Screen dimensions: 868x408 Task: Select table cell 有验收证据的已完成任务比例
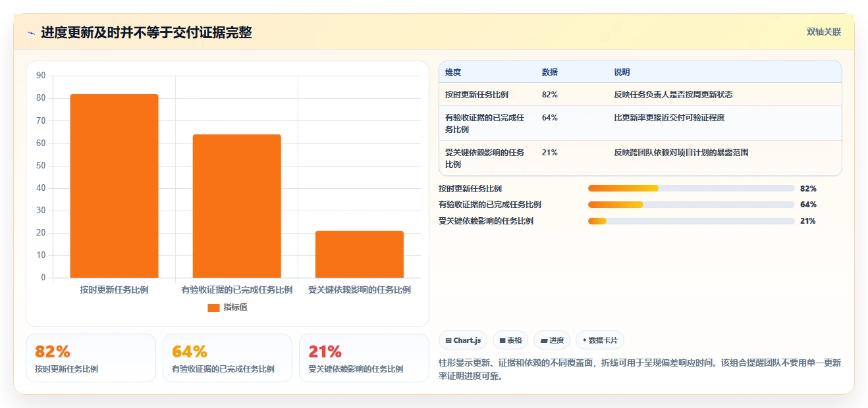pyautogui.click(x=485, y=124)
